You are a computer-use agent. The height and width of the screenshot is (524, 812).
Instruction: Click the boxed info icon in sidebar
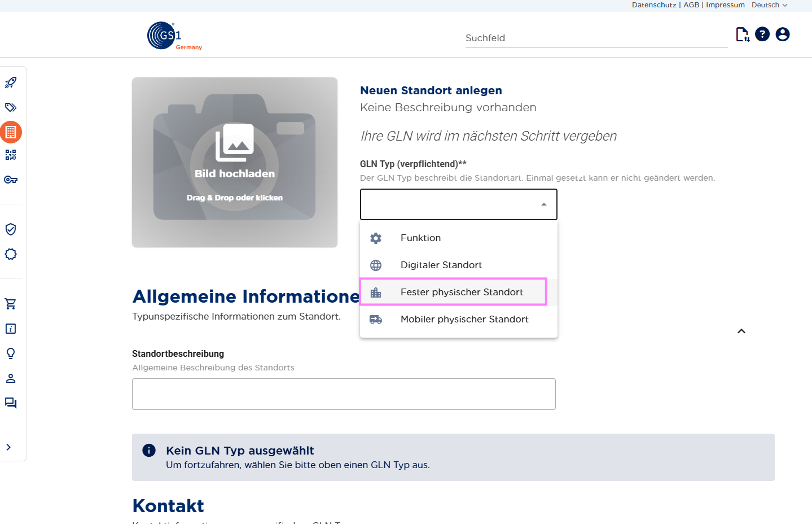[11, 329]
